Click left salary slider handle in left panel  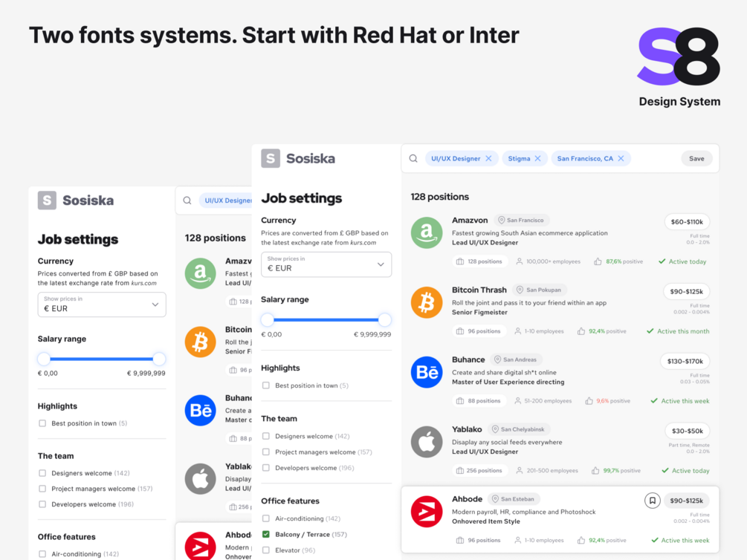click(44, 359)
